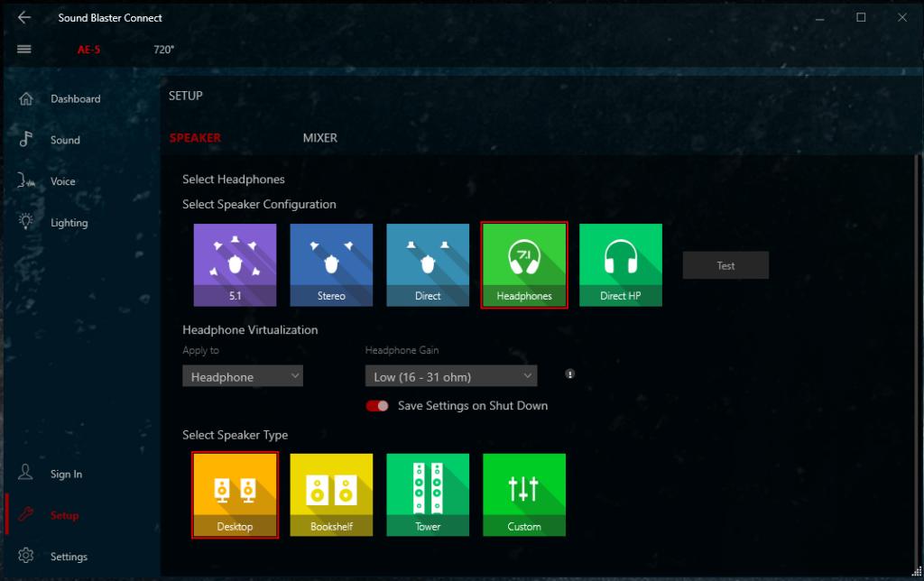Select the 720° device tab
This screenshot has width=924, height=581.
click(x=163, y=50)
